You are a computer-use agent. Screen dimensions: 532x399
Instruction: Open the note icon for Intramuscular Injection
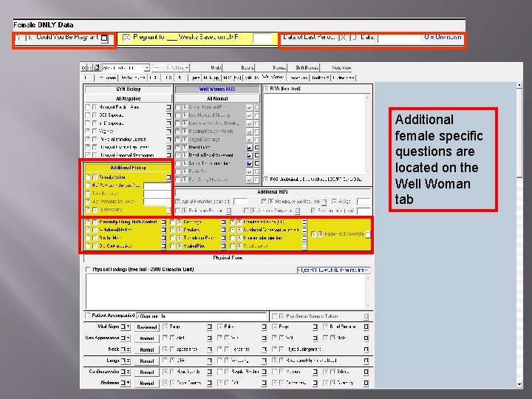[304, 238]
